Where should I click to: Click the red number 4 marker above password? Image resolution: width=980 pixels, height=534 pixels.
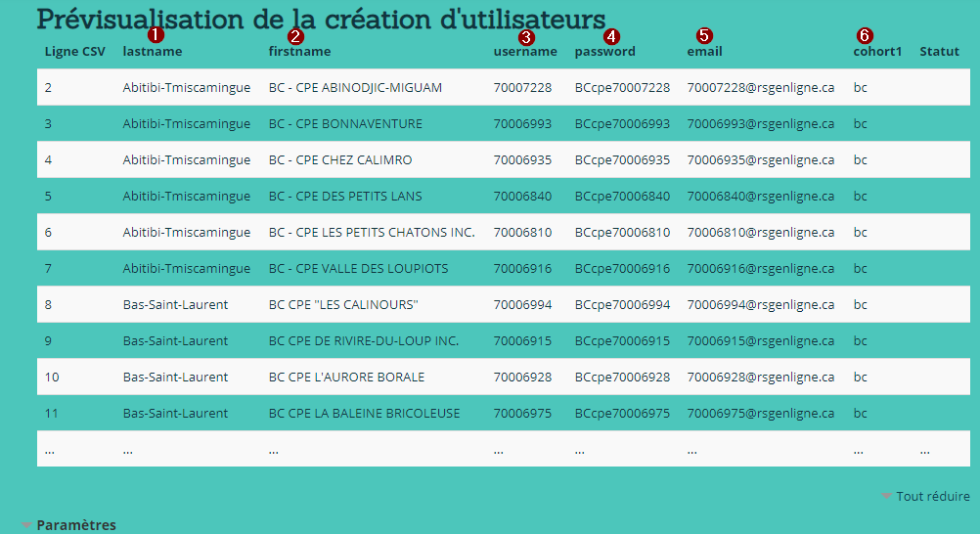point(611,35)
